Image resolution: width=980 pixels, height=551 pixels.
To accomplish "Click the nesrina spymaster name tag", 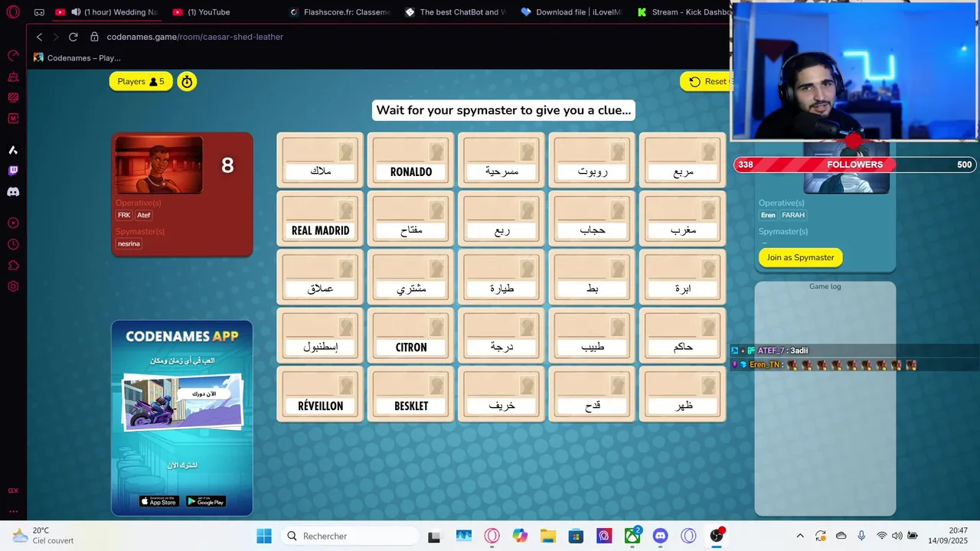I will click(x=129, y=243).
